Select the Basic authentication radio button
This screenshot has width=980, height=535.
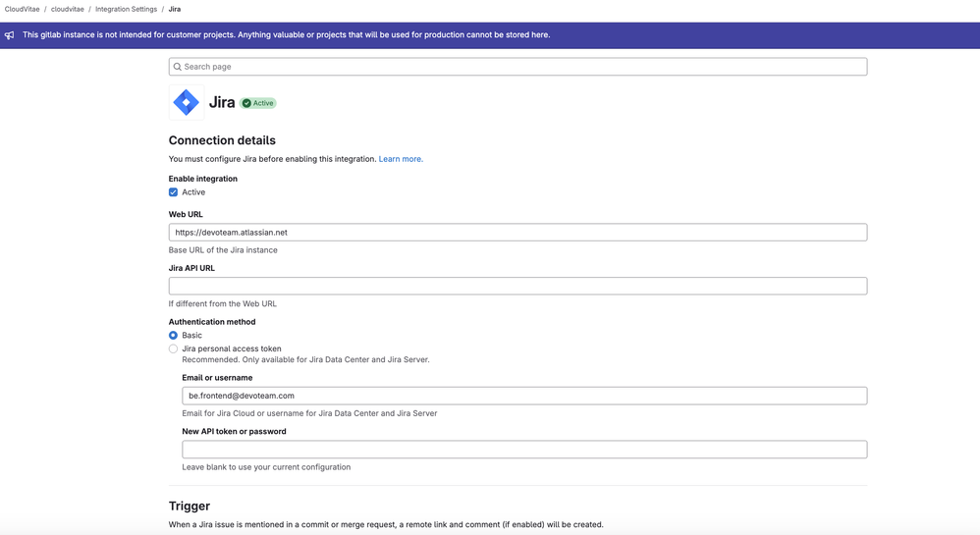coord(173,336)
